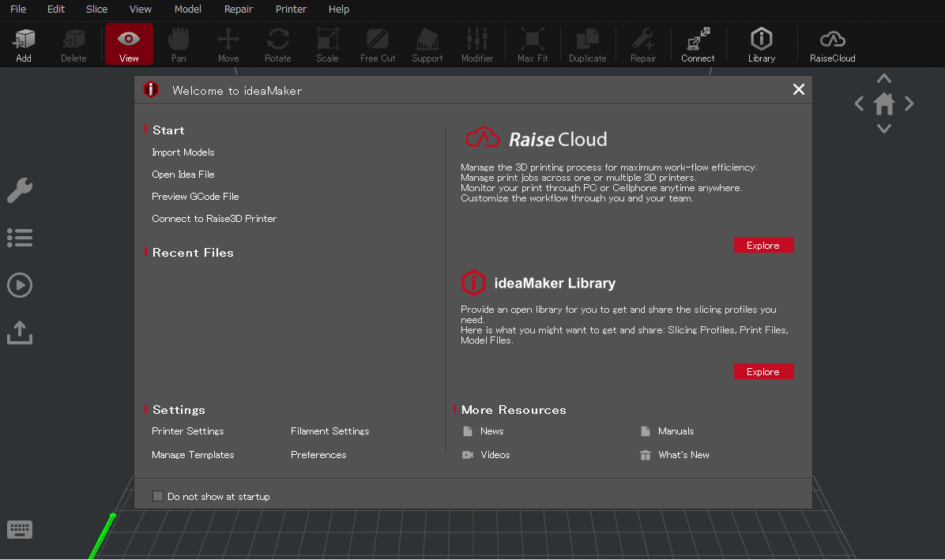Open the Repair menu in menu bar
This screenshot has width=945, height=560.
tap(238, 9)
